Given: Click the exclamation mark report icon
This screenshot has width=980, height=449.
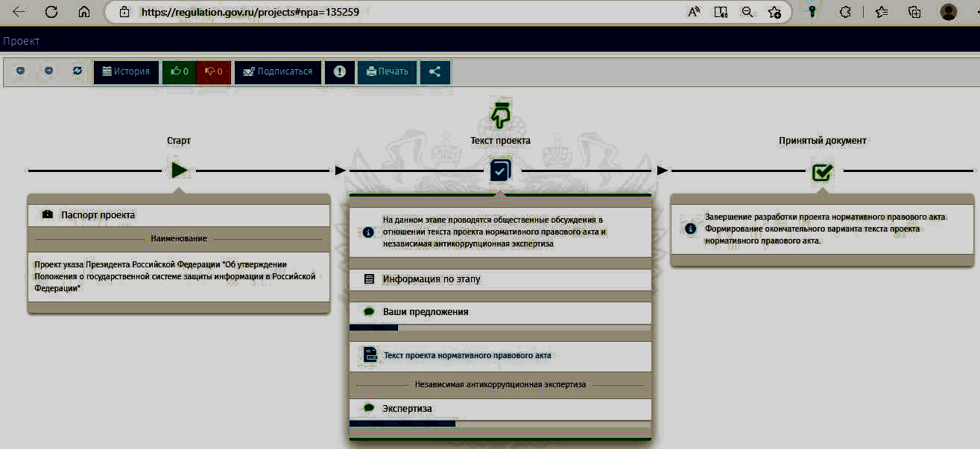Looking at the screenshot, I should (x=340, y=72).
